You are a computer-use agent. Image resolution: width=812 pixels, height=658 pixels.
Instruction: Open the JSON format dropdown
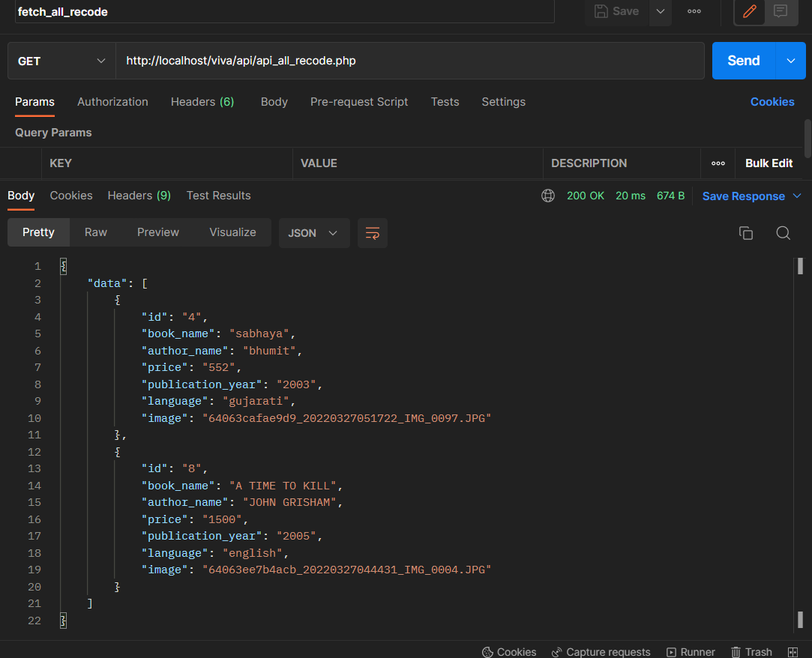314,233
